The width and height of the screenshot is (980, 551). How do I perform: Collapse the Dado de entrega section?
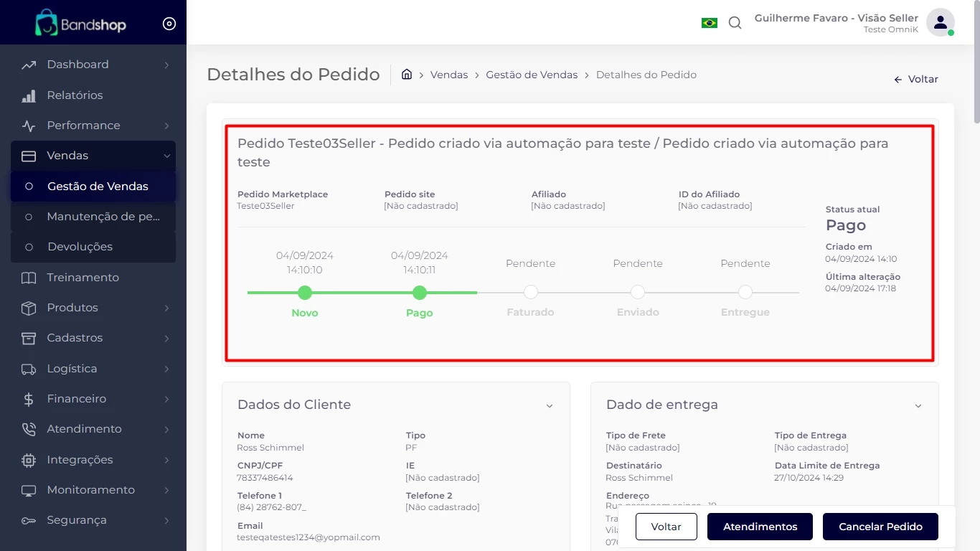[918, 405]
